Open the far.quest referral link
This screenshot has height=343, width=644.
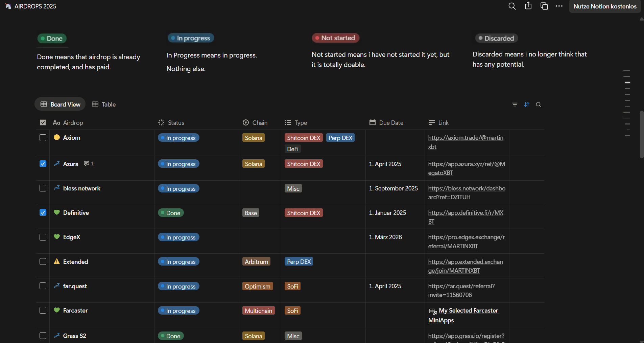tap(461, 290)
